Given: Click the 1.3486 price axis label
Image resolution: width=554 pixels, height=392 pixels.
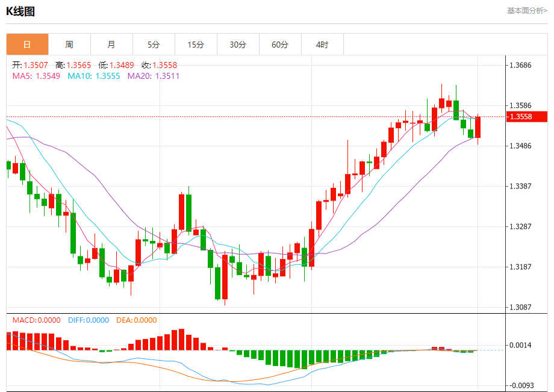Looking at the screenshot, I should (520, 146).
